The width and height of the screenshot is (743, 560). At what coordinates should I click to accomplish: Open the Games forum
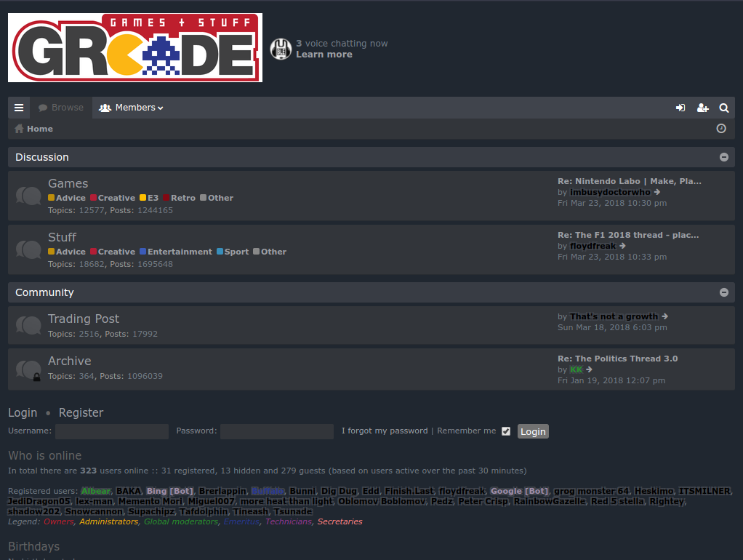coord(68,183)
